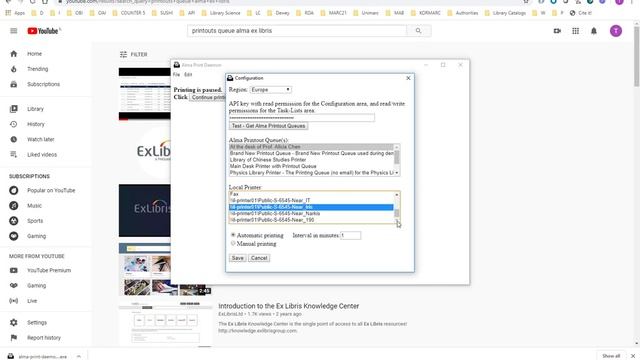Open the create video camera icon
Viewport: 640px width, 360px height.
click(557, 31)
